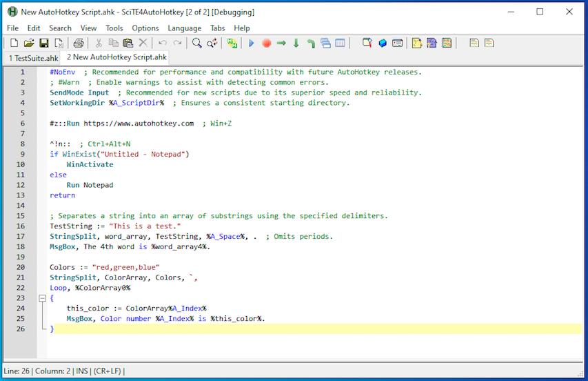
Task: Open the Language menu
Action: (184, 28)
